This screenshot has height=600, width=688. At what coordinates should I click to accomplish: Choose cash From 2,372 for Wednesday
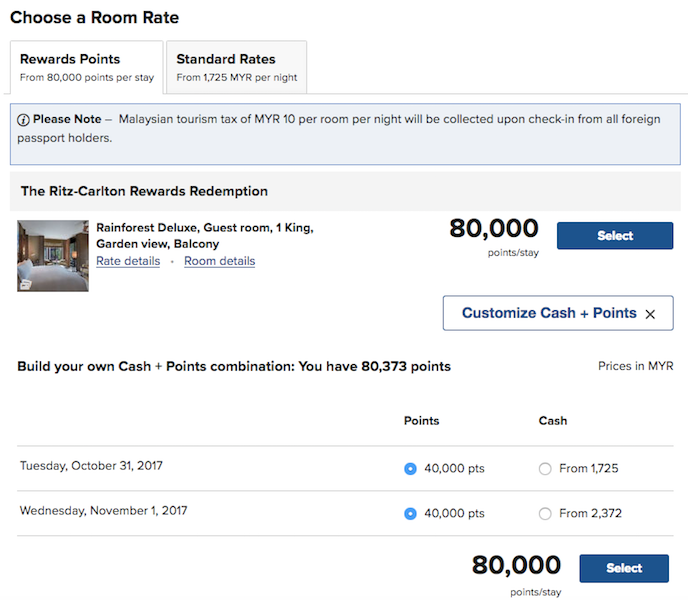pyautogui.click(x=545, y=514)
